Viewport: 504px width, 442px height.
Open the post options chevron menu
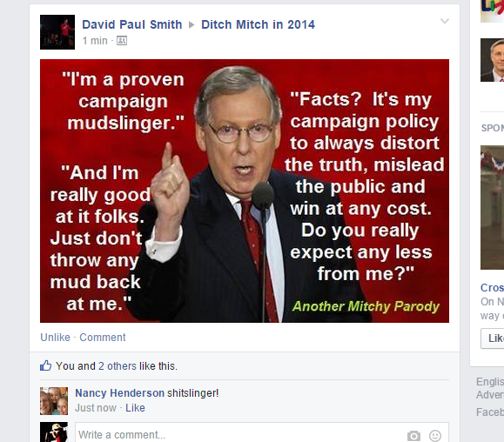tap(445, 22)
